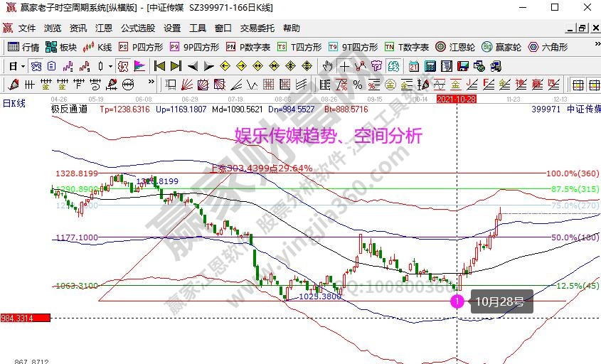
Task: Select the angle lines tool
Action: pyautogui.click(x=236, y=85)
